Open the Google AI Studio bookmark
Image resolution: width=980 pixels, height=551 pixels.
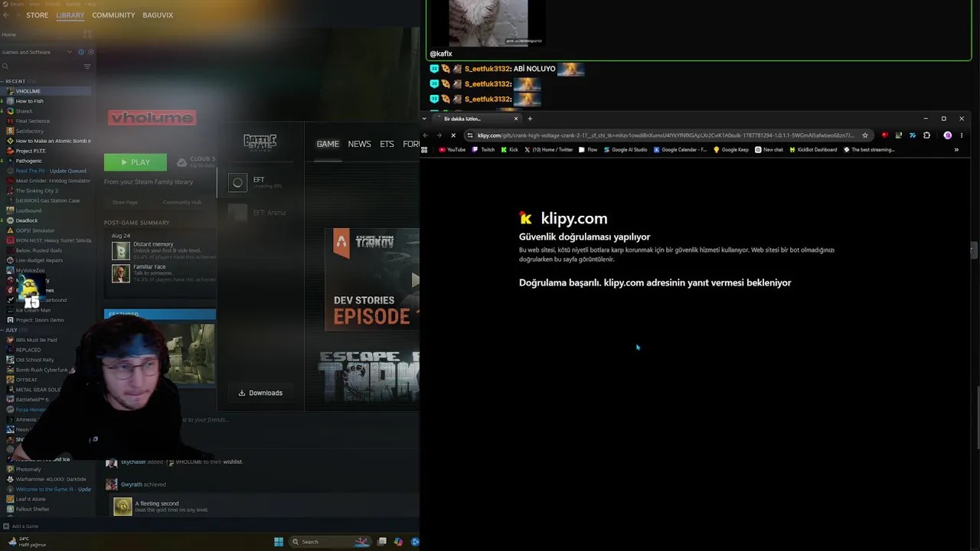coord(626,150)
